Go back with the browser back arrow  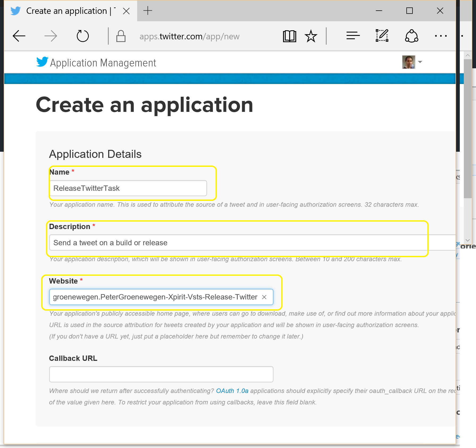(x=19, y=36)
